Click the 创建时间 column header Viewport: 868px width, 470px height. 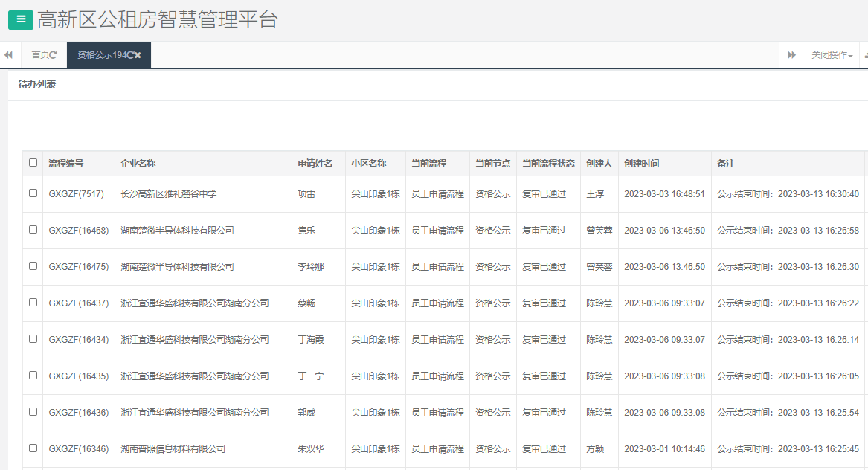pos(641,163)
